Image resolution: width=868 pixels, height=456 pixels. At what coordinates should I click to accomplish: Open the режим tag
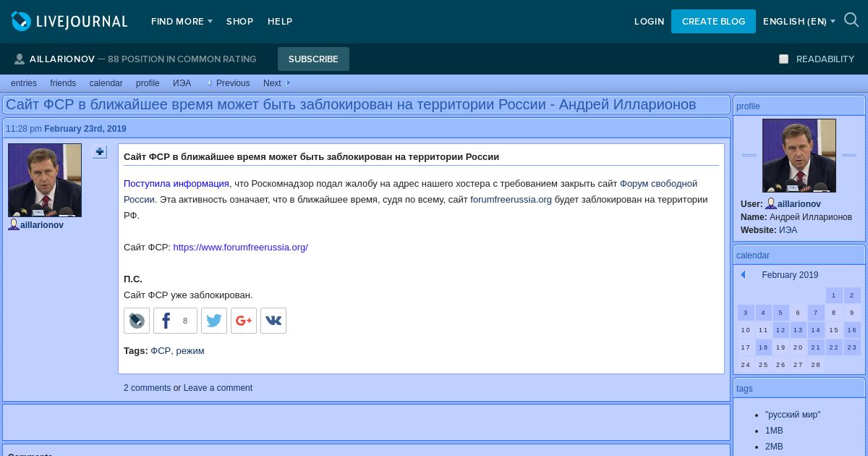[x=190, y=351]
